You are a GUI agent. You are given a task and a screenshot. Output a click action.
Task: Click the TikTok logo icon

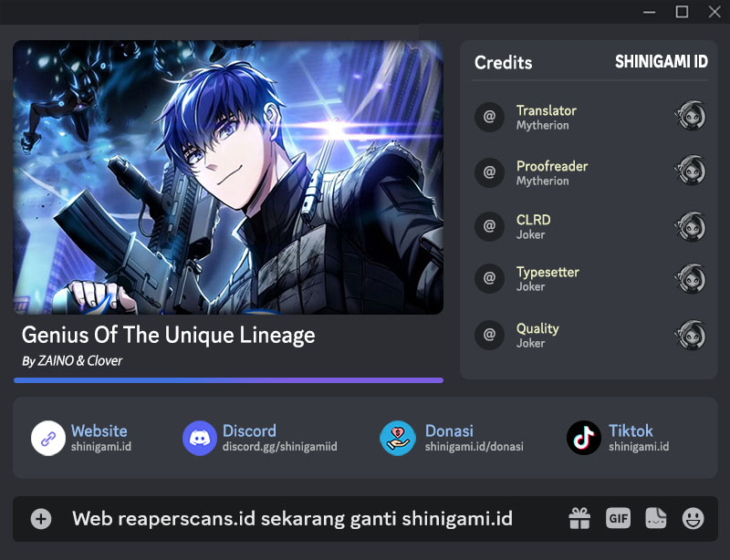pos(584,438)
